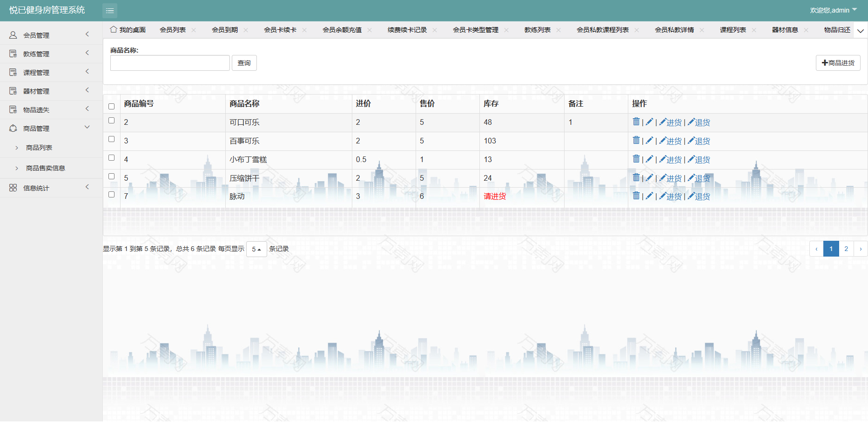Viewport: 868px width, 441px height.
Task: Click the 查询 search button
Action: click(x=244, y=63)
